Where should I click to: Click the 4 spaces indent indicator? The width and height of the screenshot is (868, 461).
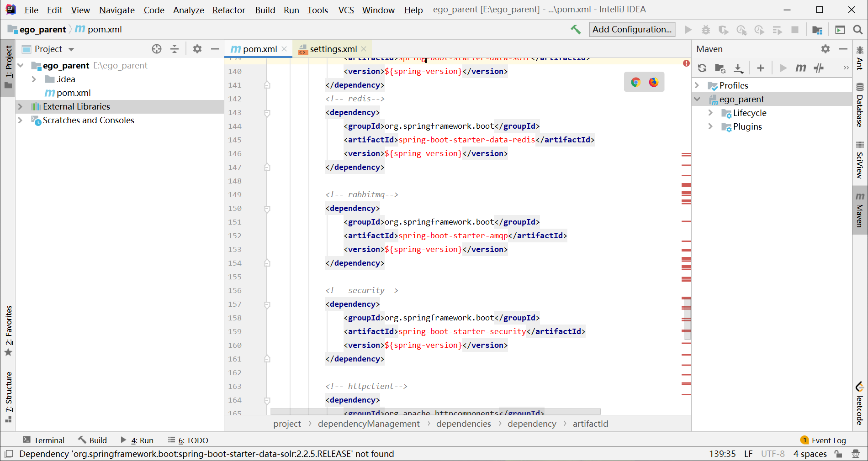[x=810, y=454]
